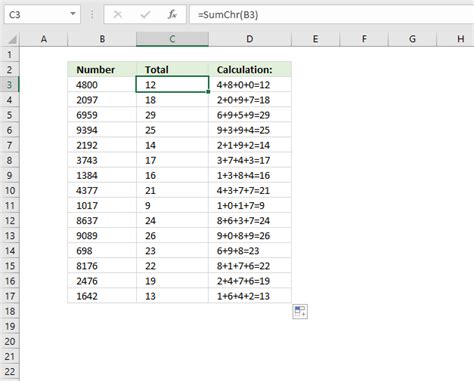Select Total cell showing 29

[172, 115]
